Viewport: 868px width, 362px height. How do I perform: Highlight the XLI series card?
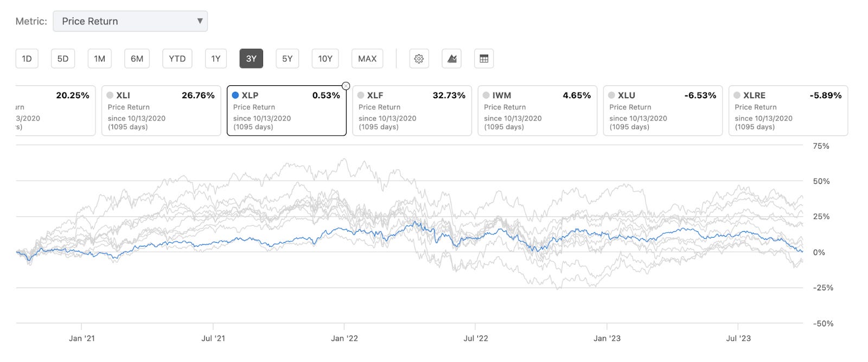[161, 111]
